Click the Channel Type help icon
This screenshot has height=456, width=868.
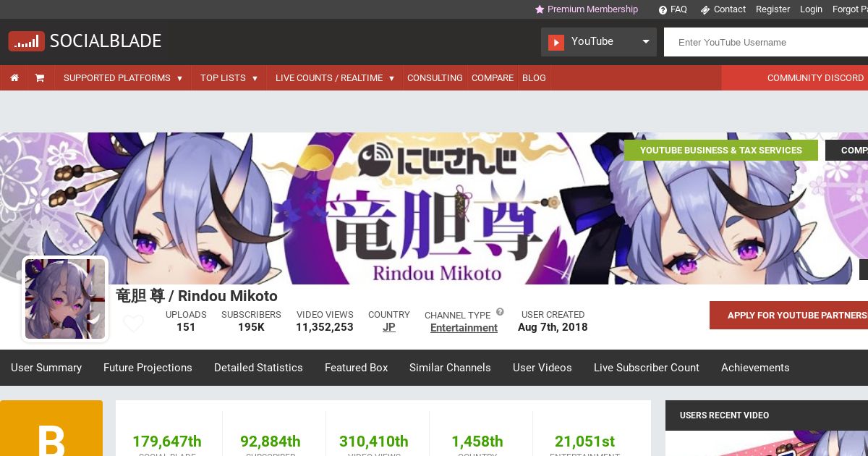[x=500, y=312]
